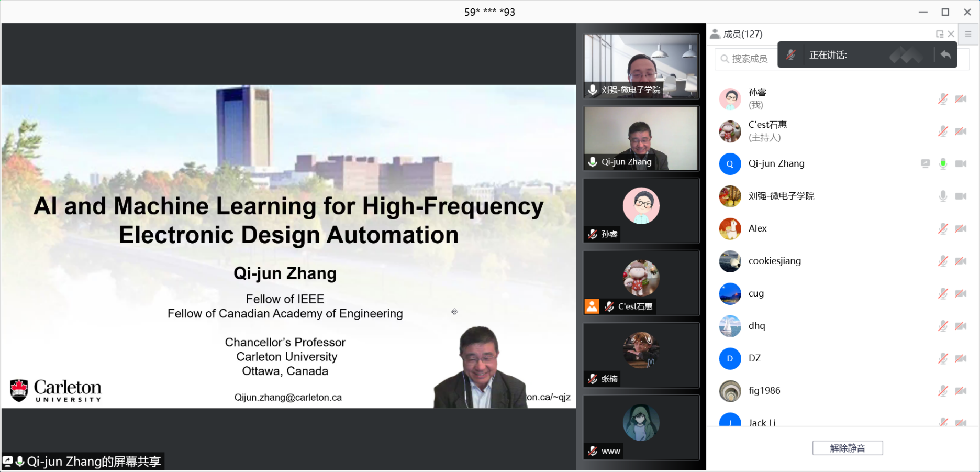
Task: Click the 解除静音 unmute button
Action: click(x=848, y=448)
